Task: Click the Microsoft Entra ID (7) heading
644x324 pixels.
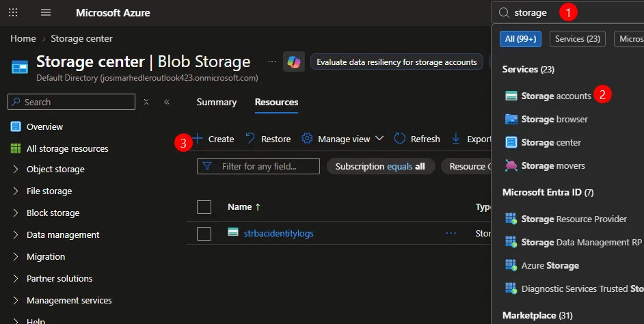Action: coord(548,192)
